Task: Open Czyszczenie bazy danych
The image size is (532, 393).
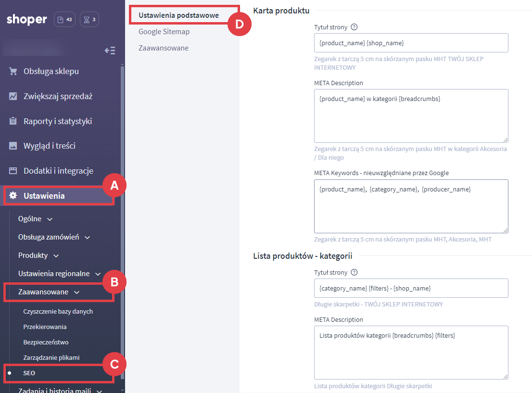Action: tap(58, 312)
